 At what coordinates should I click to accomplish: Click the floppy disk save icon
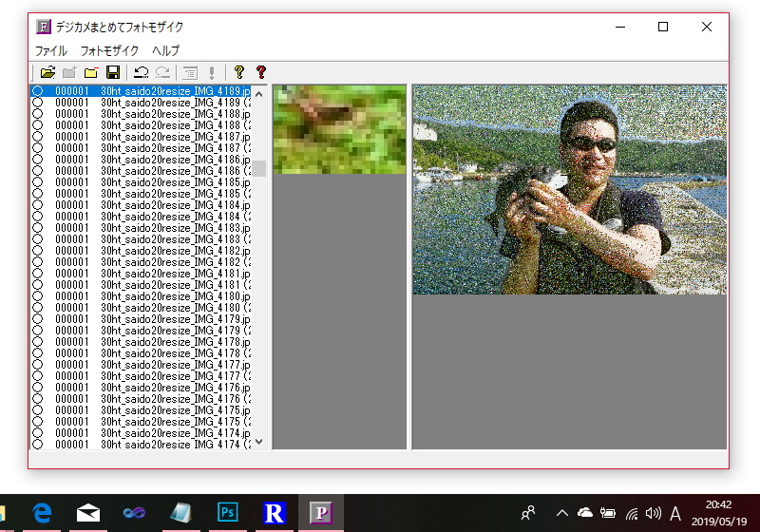113,73
